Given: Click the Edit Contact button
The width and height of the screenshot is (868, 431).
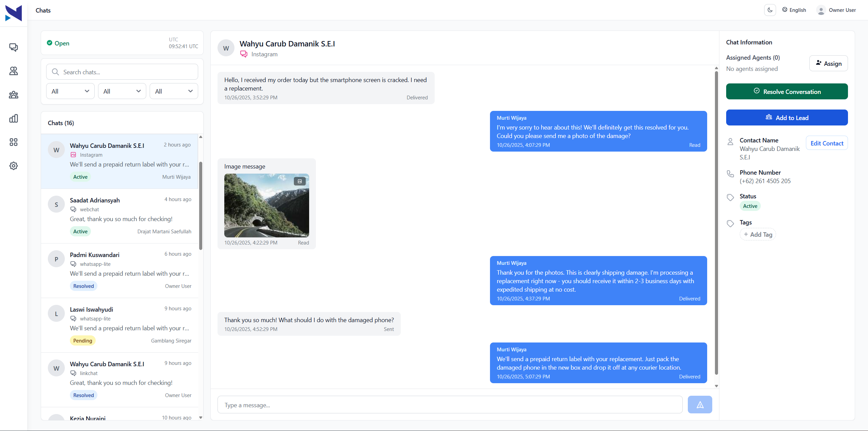Looking at the screenshot, I should click(827, 143).
